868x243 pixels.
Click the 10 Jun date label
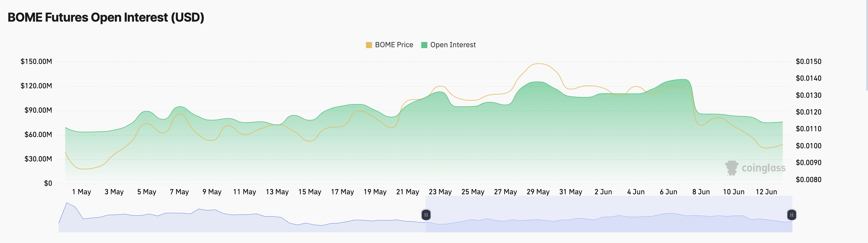pos(734,192)
